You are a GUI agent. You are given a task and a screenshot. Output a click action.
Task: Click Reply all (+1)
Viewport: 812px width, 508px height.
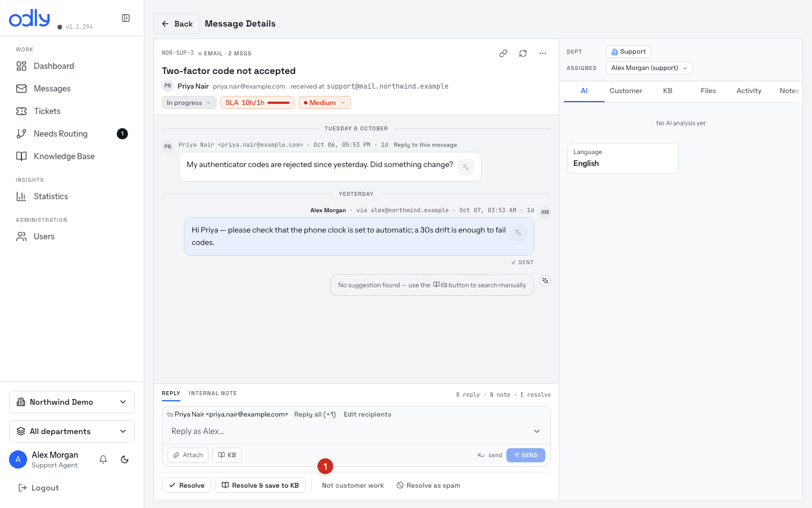[x=315, y=414]
